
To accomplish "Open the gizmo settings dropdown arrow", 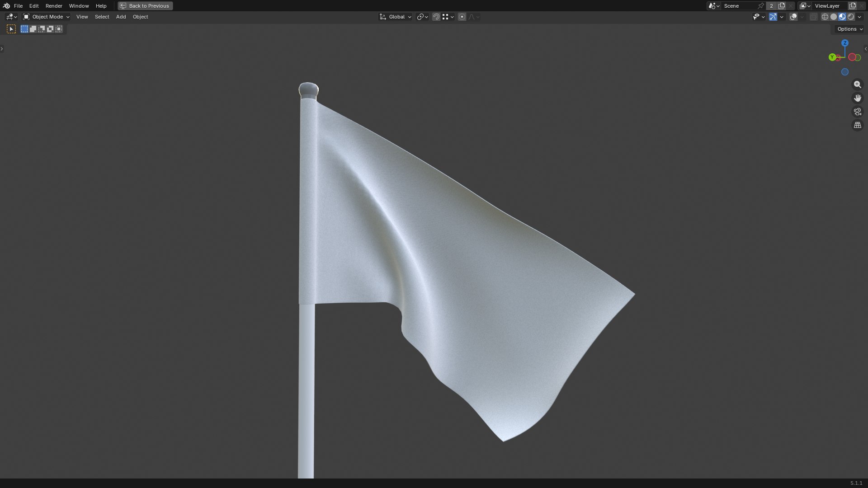I will (x=782, y=17).
